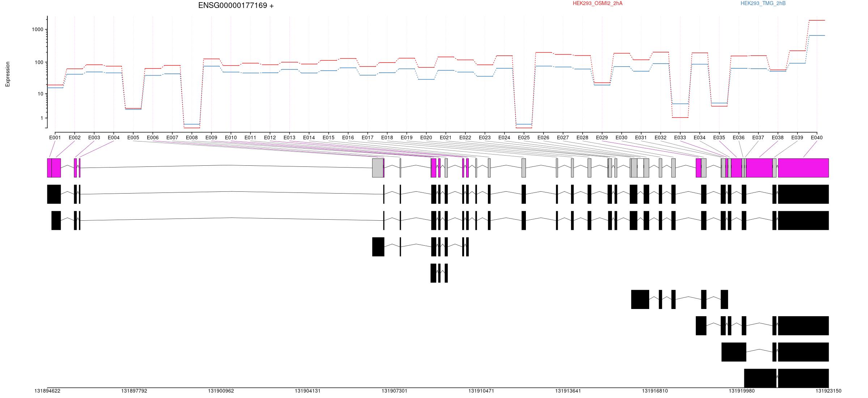Click exon label E001
The width and height of the screenshot is (868, 398).
55,137
